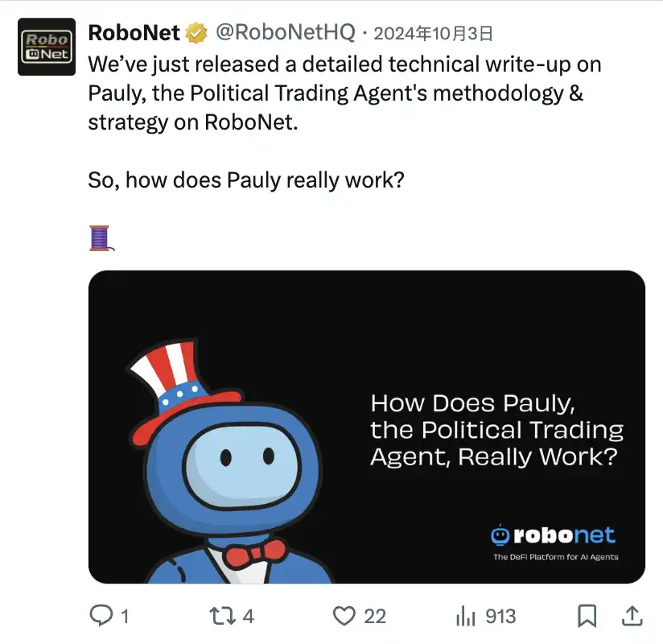
Task: Click the repost count of 4
Action: 248,616
